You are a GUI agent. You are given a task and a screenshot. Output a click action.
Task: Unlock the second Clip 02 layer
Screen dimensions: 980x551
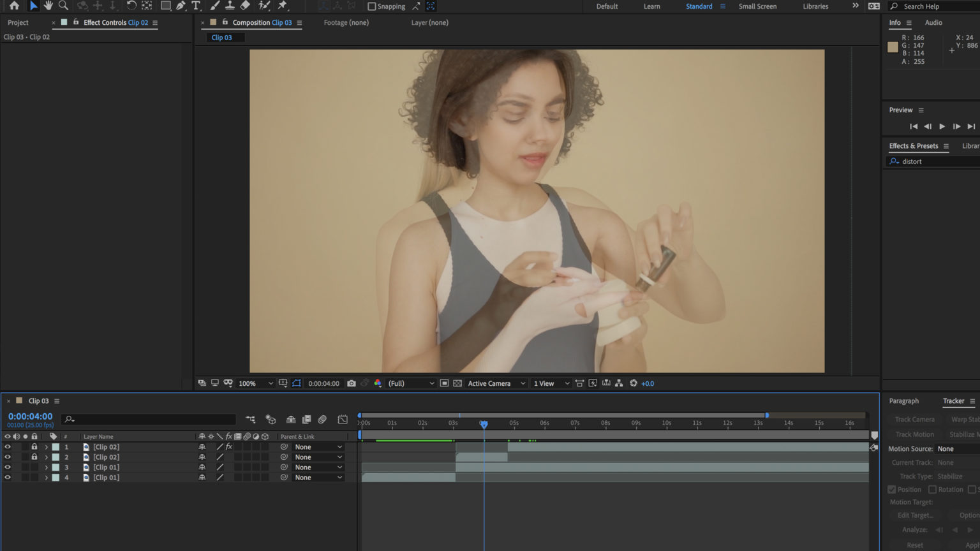[x=34, y=457]
